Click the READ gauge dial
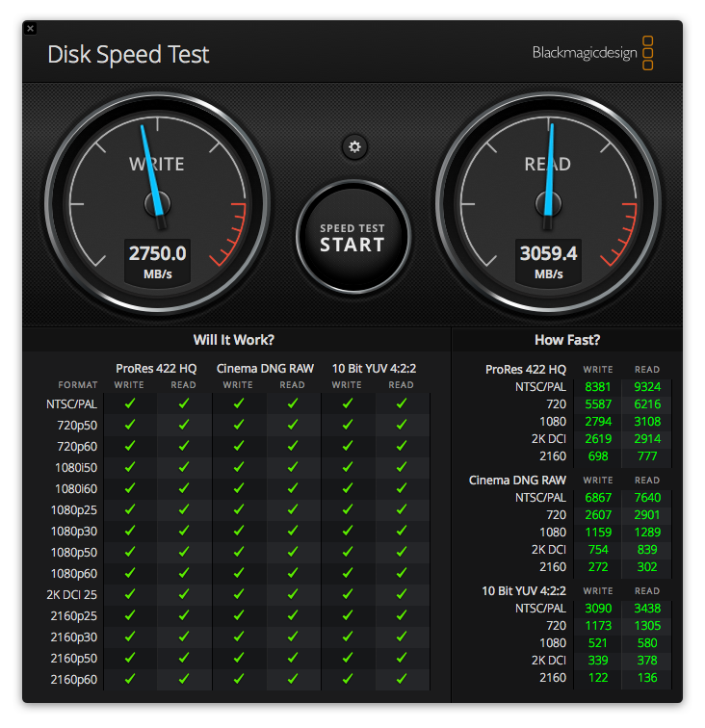 (x=548, y=203)
